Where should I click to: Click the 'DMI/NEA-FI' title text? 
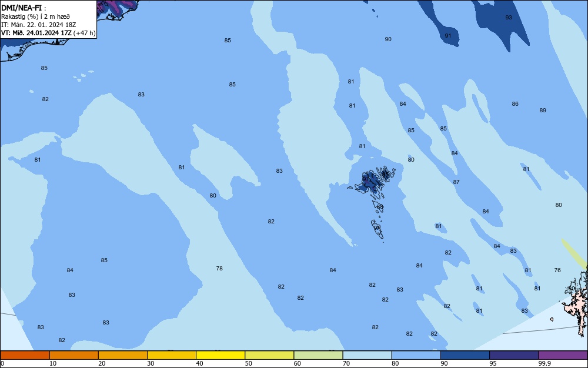tap(21, 8)
